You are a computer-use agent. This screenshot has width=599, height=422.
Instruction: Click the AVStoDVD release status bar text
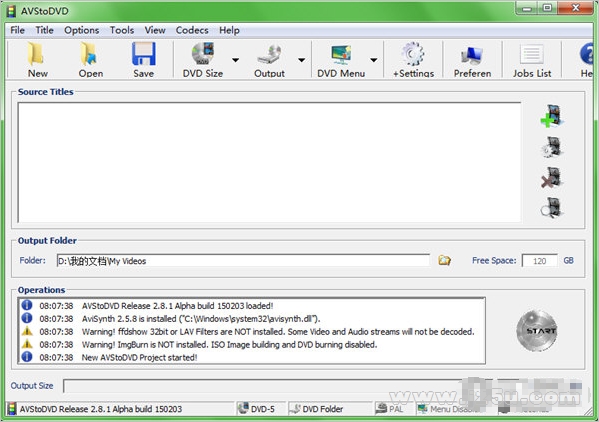101,409
